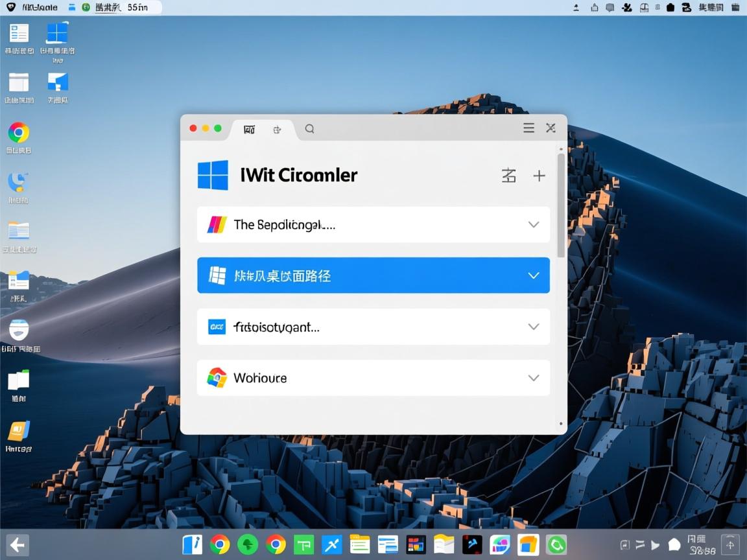
Task: Select the second tab in the window
Action: click(278, 129)
